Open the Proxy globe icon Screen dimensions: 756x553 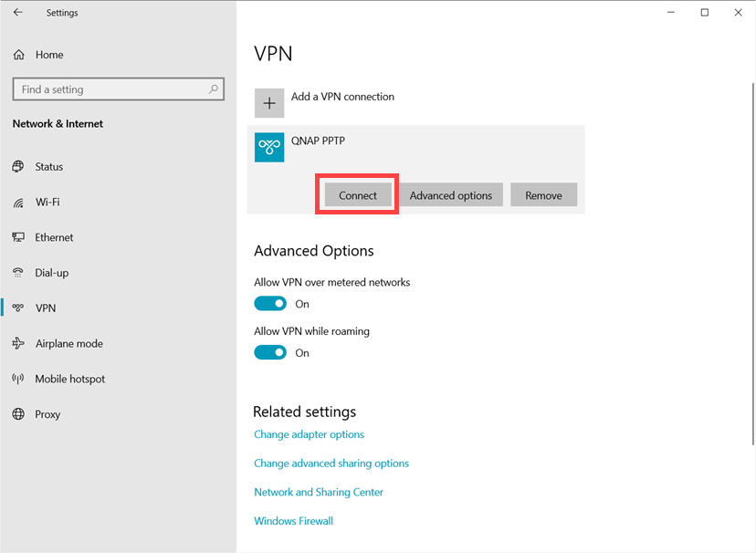pos(18,414)
